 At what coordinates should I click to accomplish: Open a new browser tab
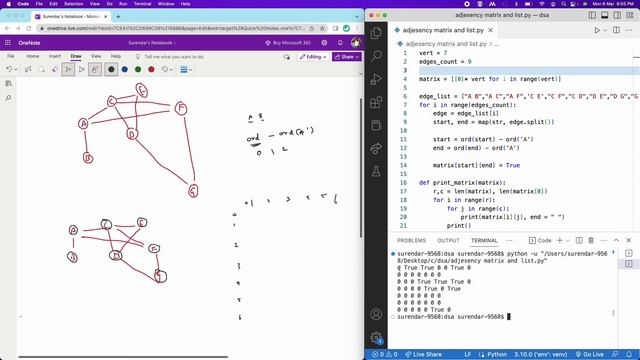(x=118, y=16)
